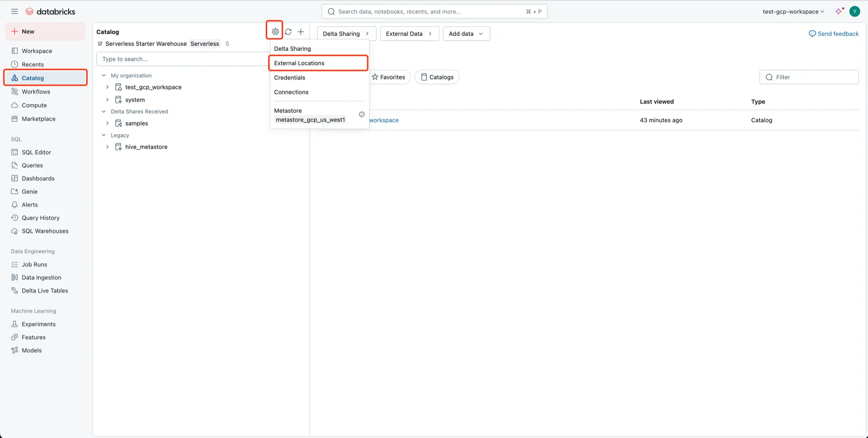Collapse the Delta Shares Received section

(104, 112)
